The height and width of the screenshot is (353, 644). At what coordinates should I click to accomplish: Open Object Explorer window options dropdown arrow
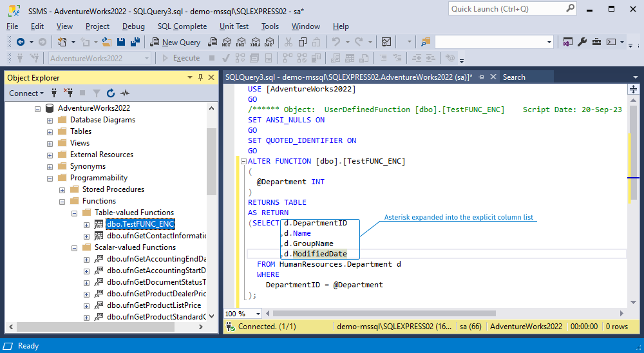190,77
